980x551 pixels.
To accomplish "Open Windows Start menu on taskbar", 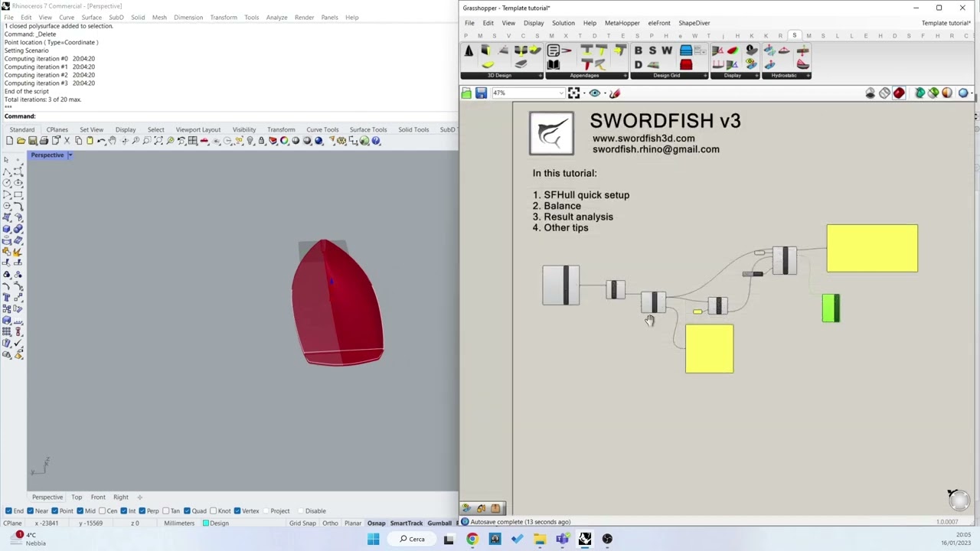I will click(373, 540).
